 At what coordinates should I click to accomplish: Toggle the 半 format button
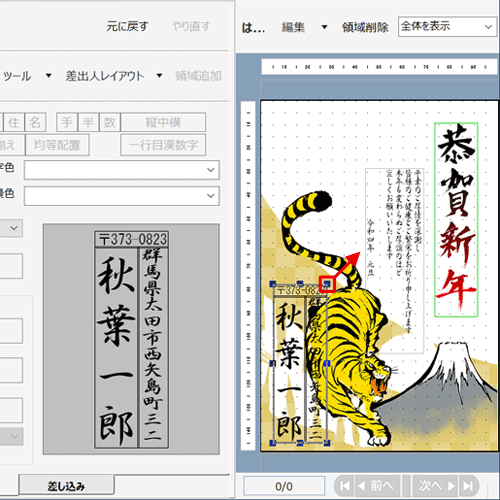pyautogui.click(x=88, y=122)
